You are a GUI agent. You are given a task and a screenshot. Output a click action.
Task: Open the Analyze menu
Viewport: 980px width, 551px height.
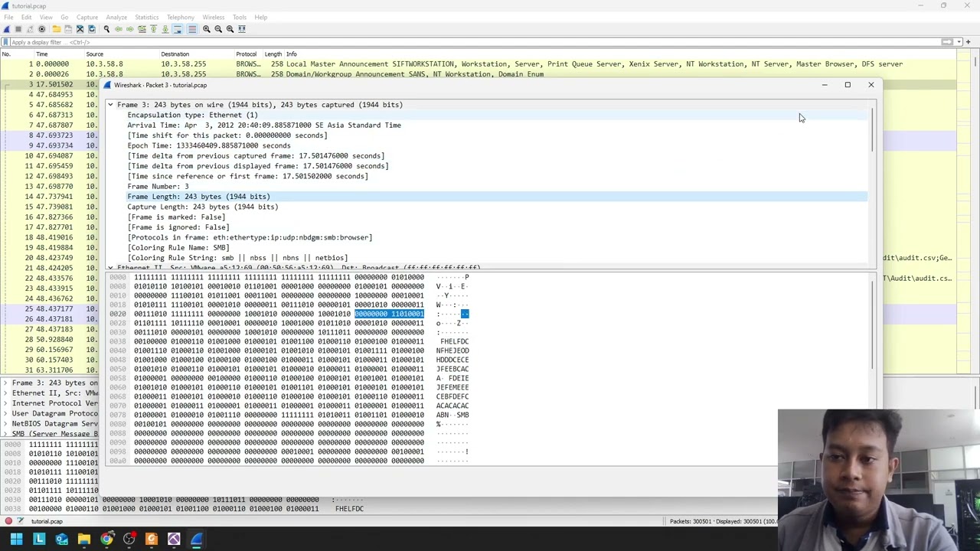click(x=116, y=17)
